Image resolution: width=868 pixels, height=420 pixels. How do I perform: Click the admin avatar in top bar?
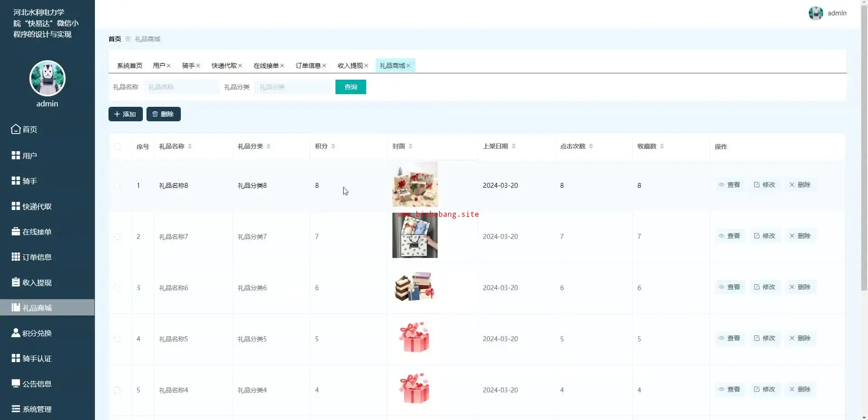coord(816,13)
